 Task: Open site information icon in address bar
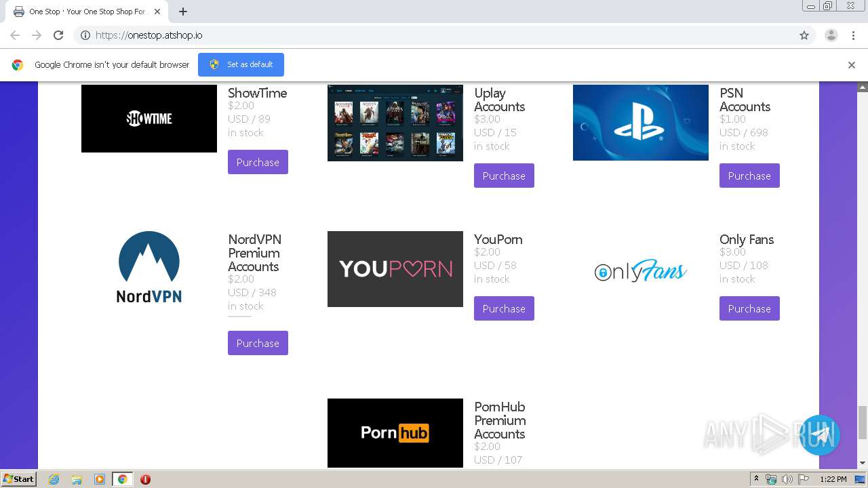85,35
